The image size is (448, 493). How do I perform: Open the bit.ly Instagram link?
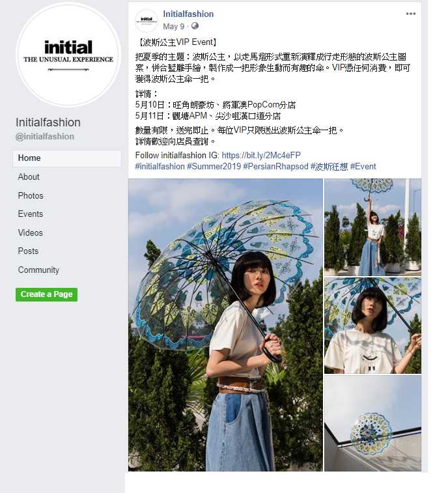pos(261,155)
